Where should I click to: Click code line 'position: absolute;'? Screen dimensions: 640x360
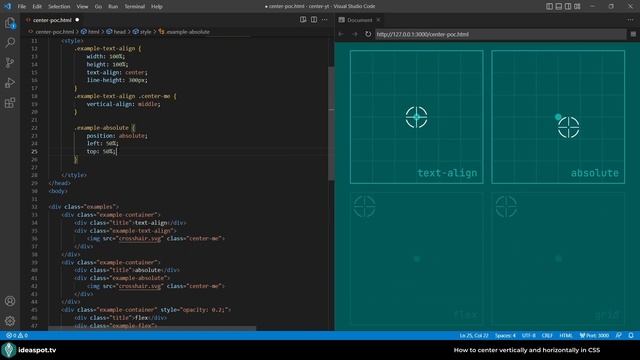pos(117,136)
